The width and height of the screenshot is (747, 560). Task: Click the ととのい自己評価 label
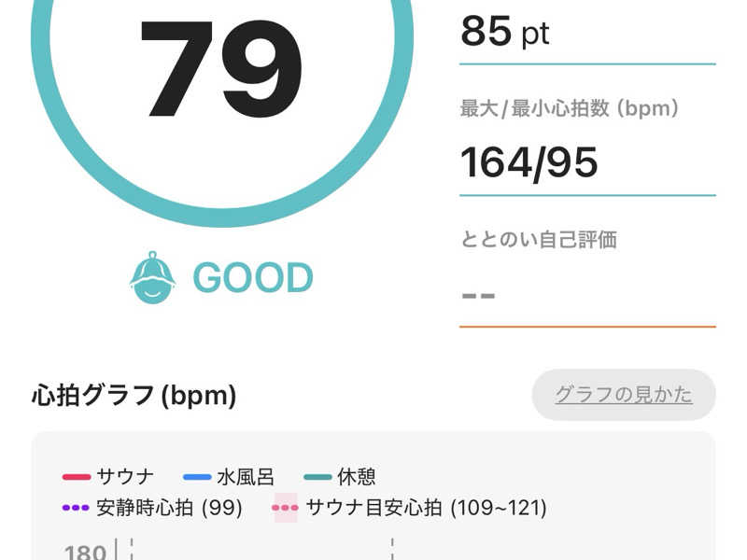539,239
